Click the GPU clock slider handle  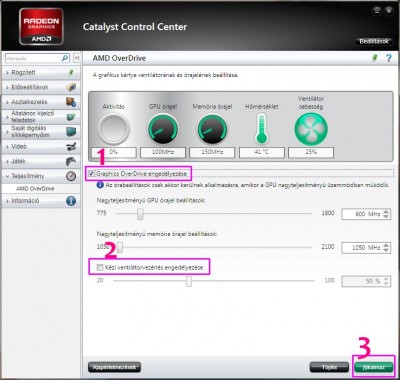pyautogui.click(x=140, y=214)
